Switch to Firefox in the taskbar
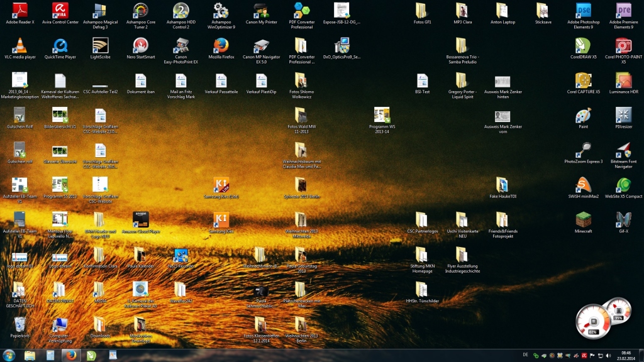 click(71, 355)
